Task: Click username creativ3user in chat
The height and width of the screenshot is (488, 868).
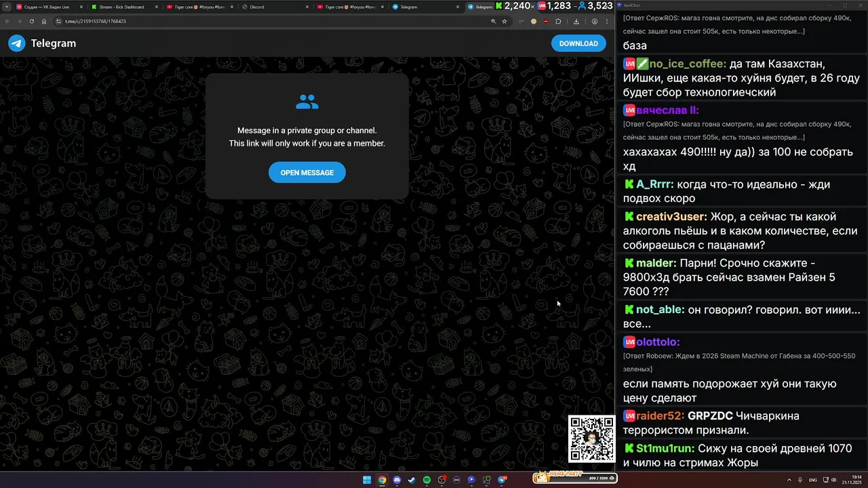Action: click(x=671, y=217)
